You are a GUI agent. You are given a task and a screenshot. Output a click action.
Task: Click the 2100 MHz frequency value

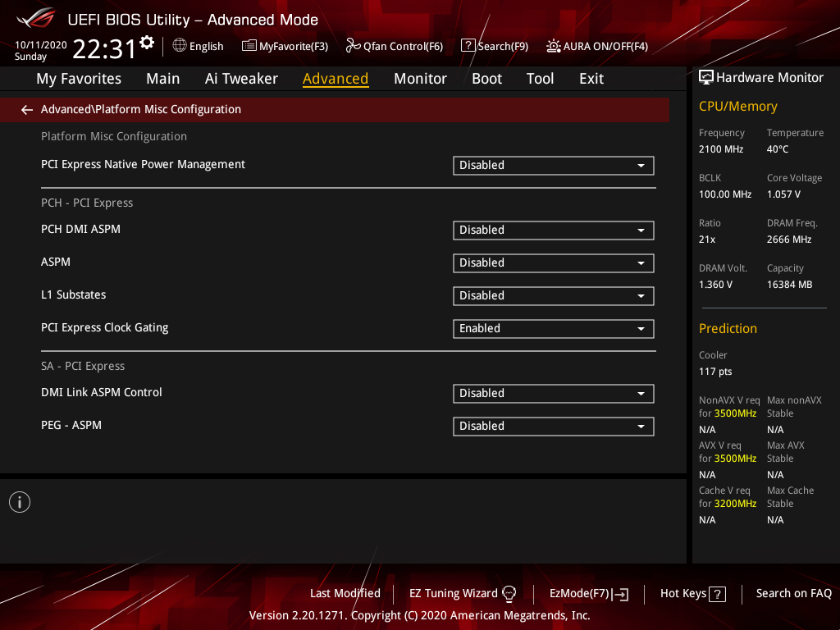[x=720, y=149]
